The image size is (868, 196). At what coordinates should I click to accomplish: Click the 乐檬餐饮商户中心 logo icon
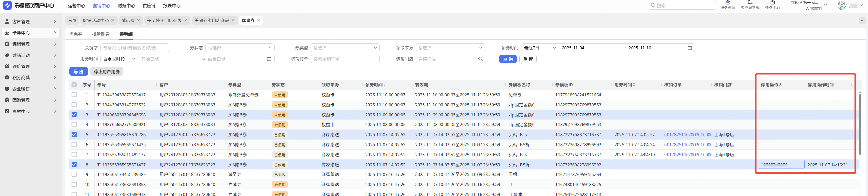coord(7,6)
